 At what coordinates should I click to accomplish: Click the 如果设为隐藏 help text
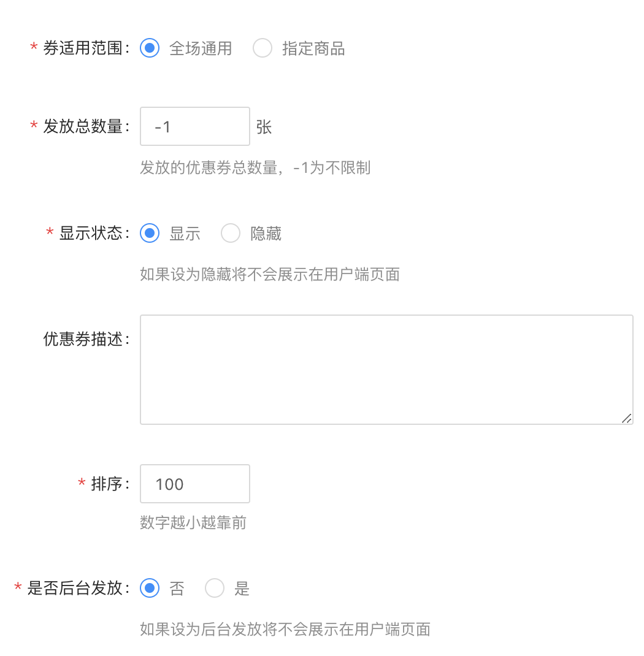[x=270, y=274]
